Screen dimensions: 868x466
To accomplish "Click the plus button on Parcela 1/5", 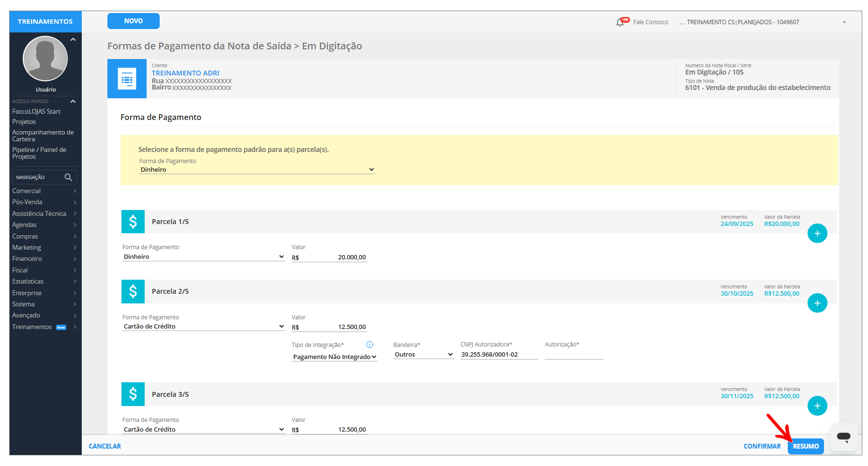I will pos(817,234).
